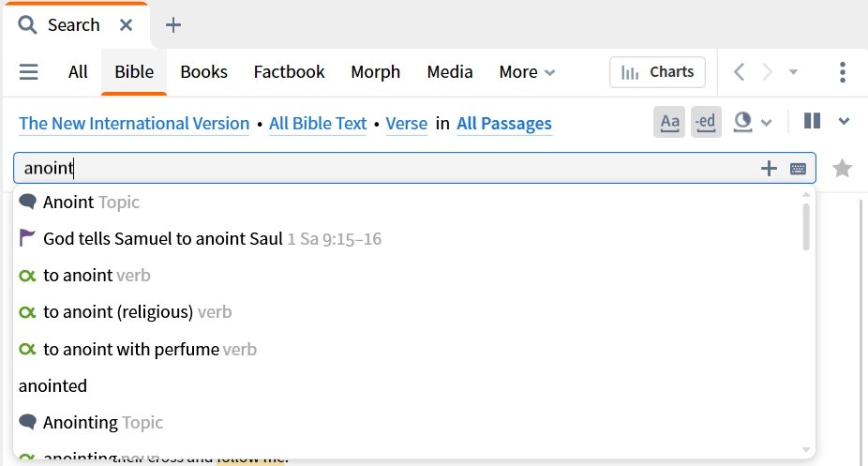Expand the More search types dropdown

click(527, 72)
